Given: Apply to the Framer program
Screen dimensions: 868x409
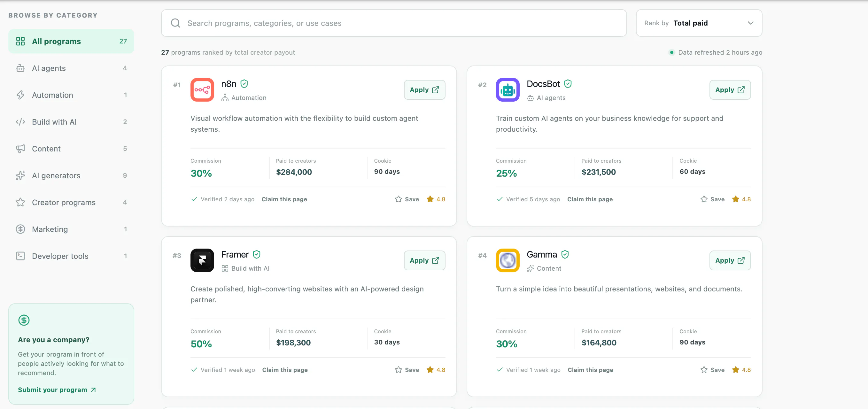Looking at the screenshot, I should 424,260.
